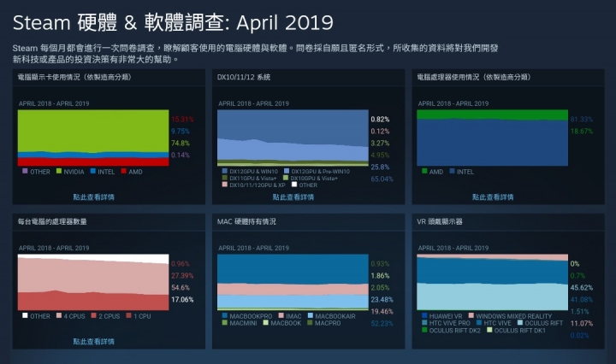Click the processor manufacturer area chart
Screen dimensions: 616x364
coord(492,138)
